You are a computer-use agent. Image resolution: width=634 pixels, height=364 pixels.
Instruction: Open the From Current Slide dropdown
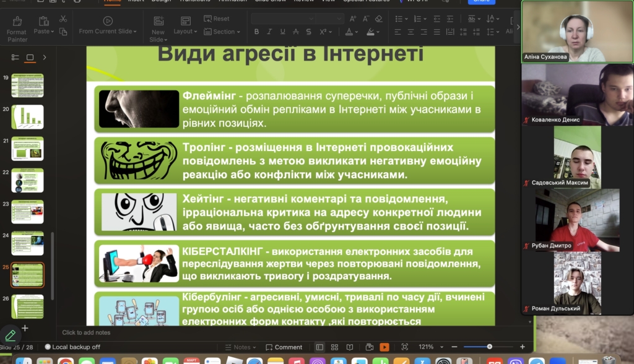coord(108,32)
